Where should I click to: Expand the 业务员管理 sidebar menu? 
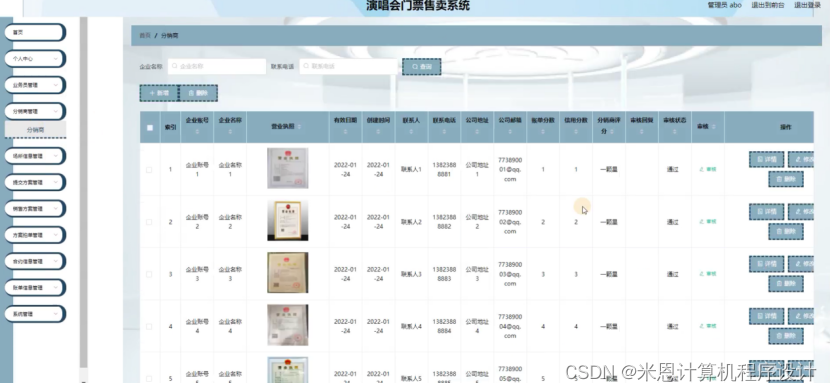pyautogui.click(x=35, y=85)
